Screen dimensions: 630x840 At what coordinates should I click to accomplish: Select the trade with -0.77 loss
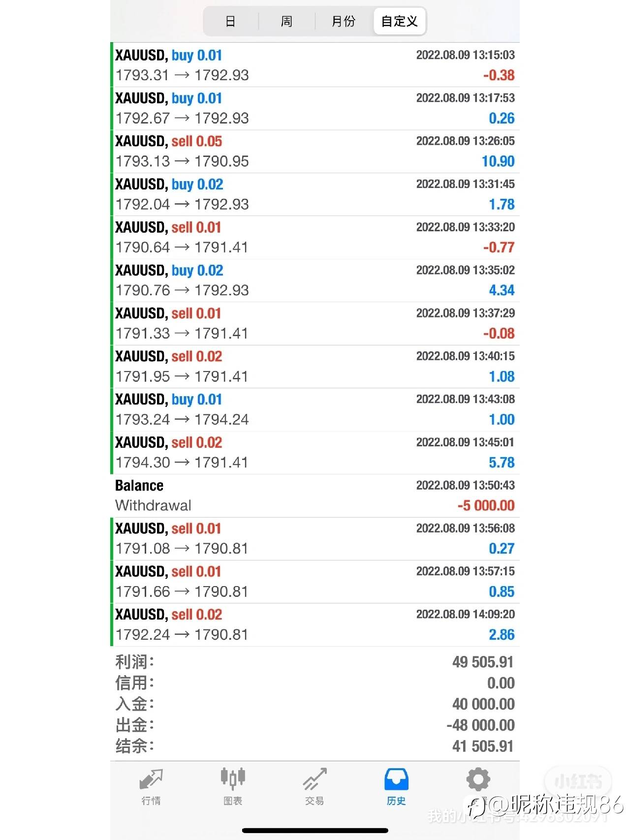pos(315,237)
